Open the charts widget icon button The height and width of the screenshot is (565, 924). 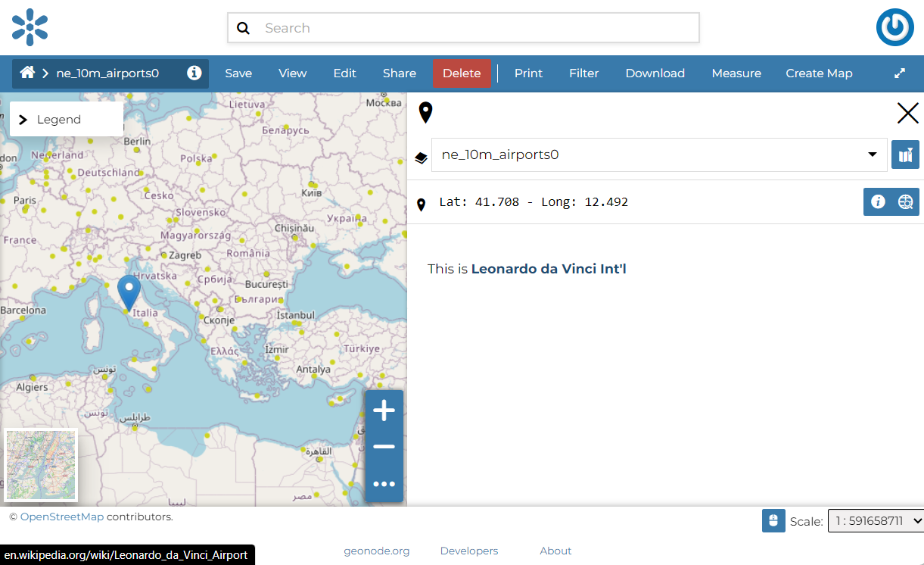click(x=905, y=155)
